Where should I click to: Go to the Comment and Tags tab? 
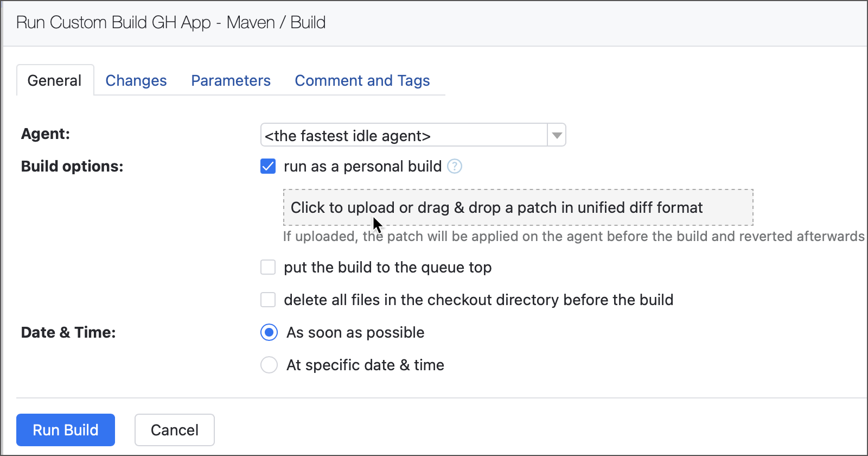[x=362, y=80]
